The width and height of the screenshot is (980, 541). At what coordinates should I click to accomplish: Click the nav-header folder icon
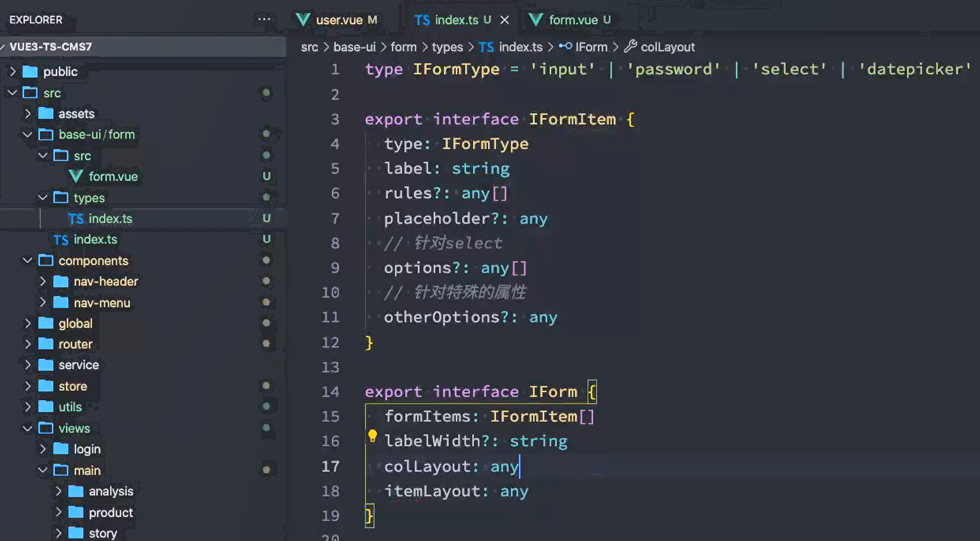tap(61, 282)
